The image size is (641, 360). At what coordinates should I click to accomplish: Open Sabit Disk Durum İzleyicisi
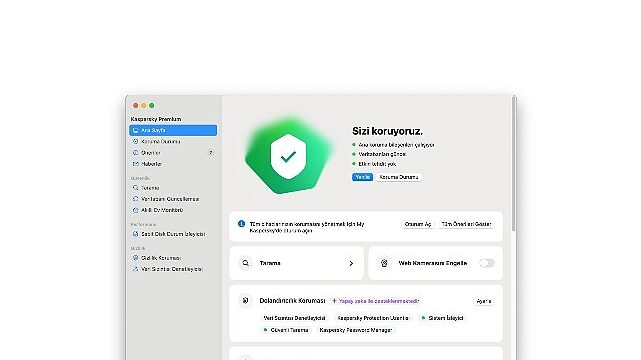click(x=173, y=234)
